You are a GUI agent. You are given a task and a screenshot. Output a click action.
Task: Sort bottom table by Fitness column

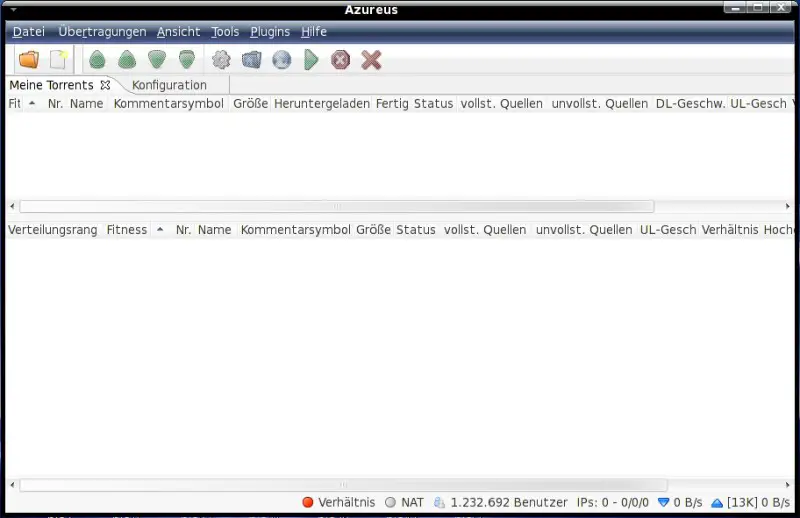pyautogui.click(x=127, y=230)
